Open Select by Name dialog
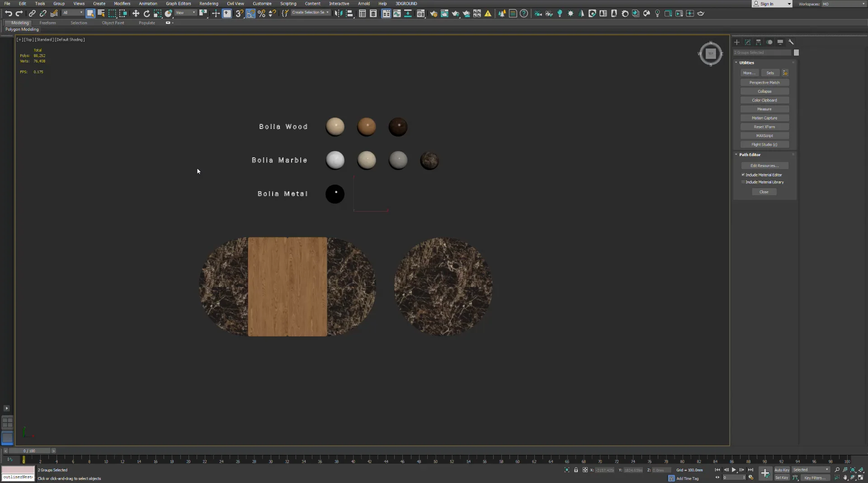This screenshot has height=483, width=868. pyautogui.click(x=102, y=14)
